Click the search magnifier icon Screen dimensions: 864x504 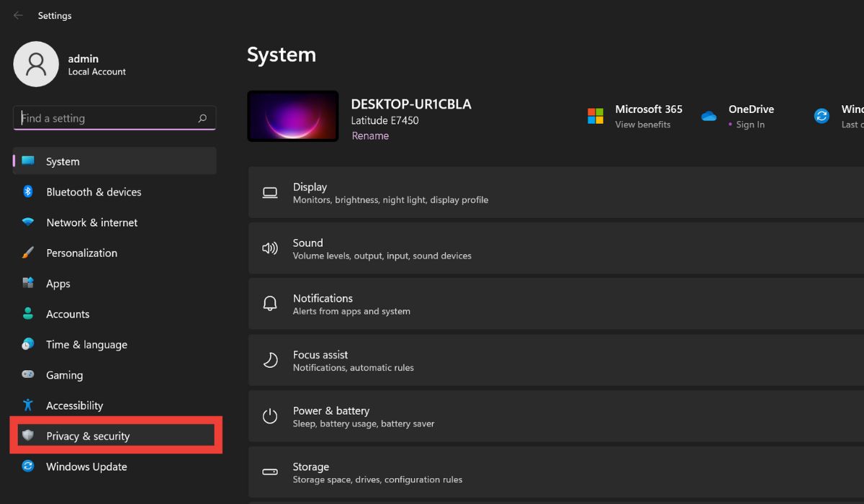202,118
